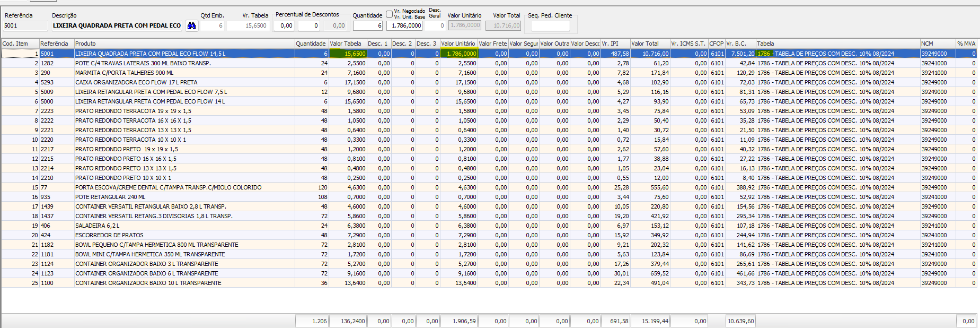Select the CFOP column header
The width and height of the screenshot is (980, 328).
point(717,44)
